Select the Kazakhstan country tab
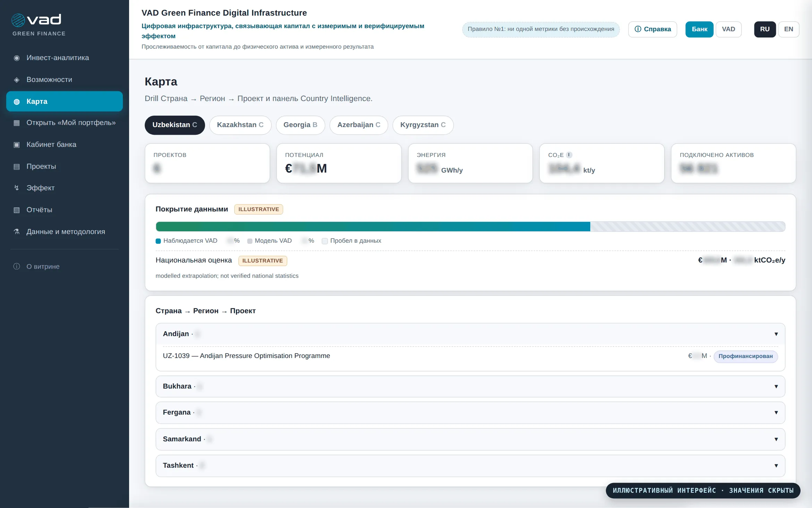The image size is (812, 508). click(x=240, y=125)
